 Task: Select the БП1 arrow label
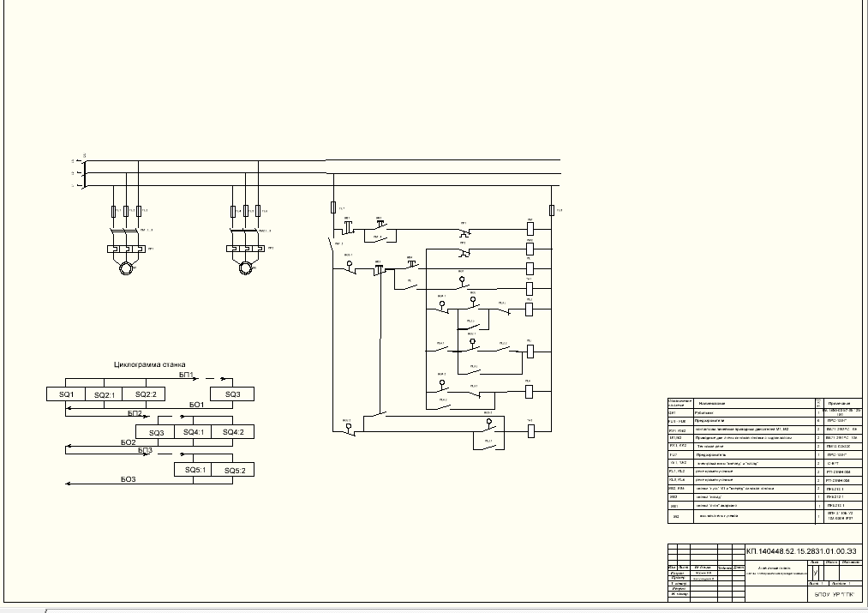(x=186, y=375)
